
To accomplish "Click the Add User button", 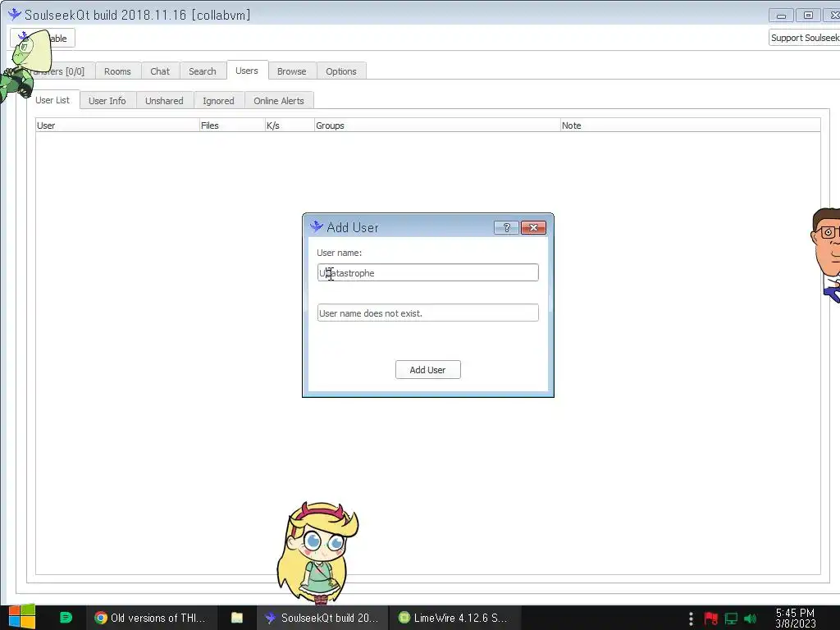I will pos(427,370).
